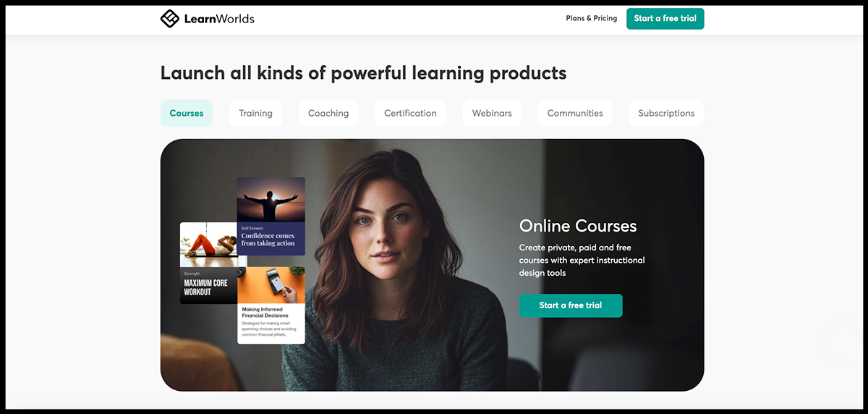
Task: Click the Online Courses heading
Action: click(578, 226)
